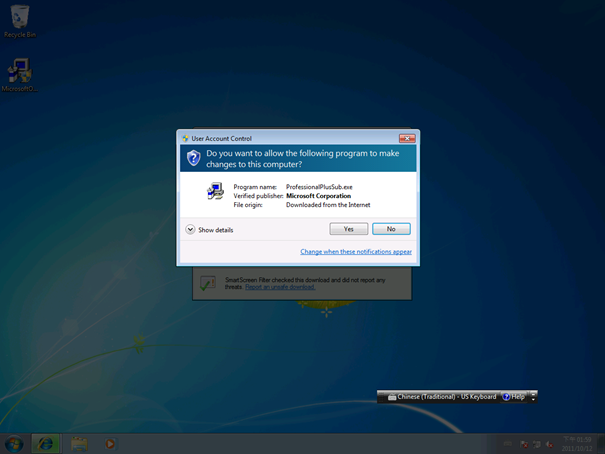Click the User Account Control title shield icon
Viewport: 605px width, 454px height.
point(185,138)
